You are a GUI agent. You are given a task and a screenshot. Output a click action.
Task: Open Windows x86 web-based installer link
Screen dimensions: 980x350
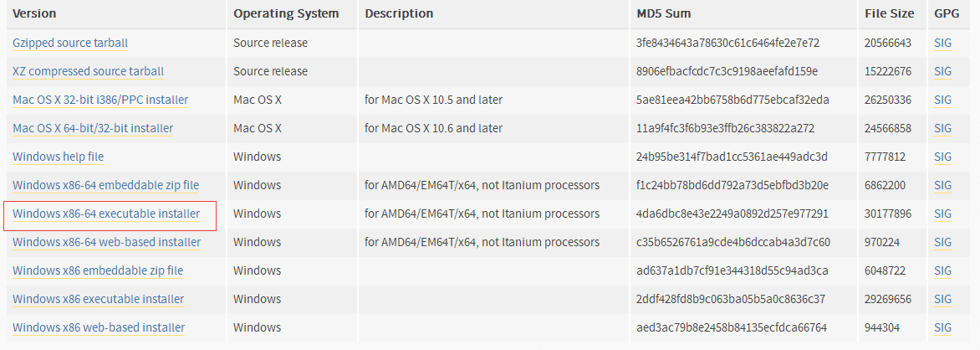(99, 327)
